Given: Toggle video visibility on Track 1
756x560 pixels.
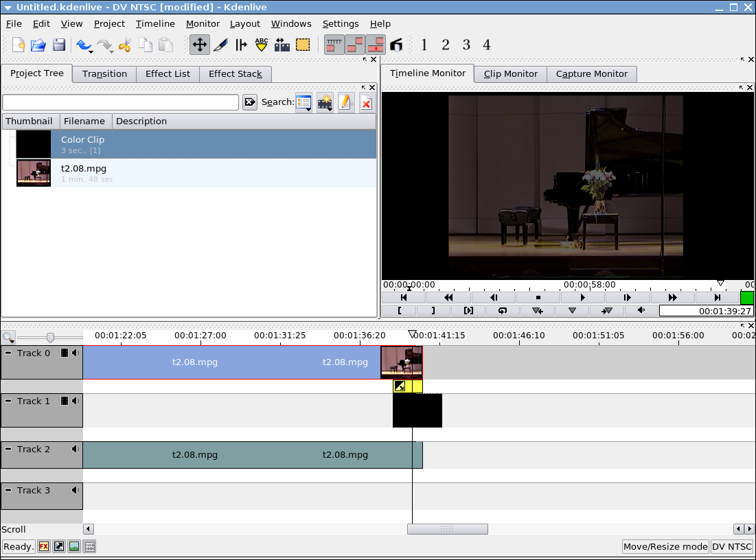Looking at the screenshot, I should [x=65, y=401].
